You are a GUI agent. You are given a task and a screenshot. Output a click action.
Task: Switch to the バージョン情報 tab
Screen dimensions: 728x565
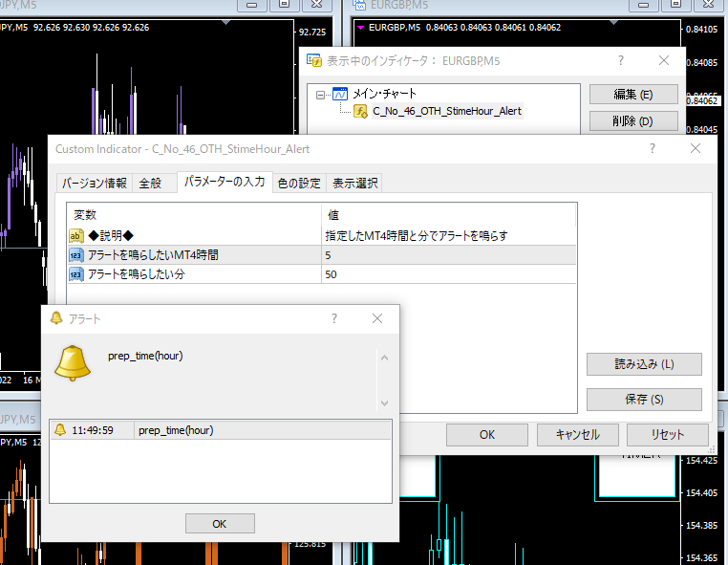[95, 183]
